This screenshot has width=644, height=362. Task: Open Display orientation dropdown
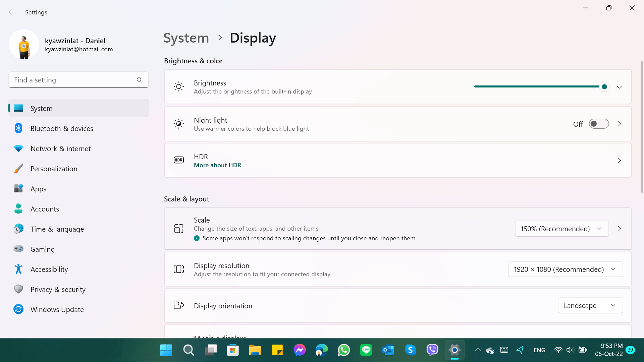click(590, 305)
